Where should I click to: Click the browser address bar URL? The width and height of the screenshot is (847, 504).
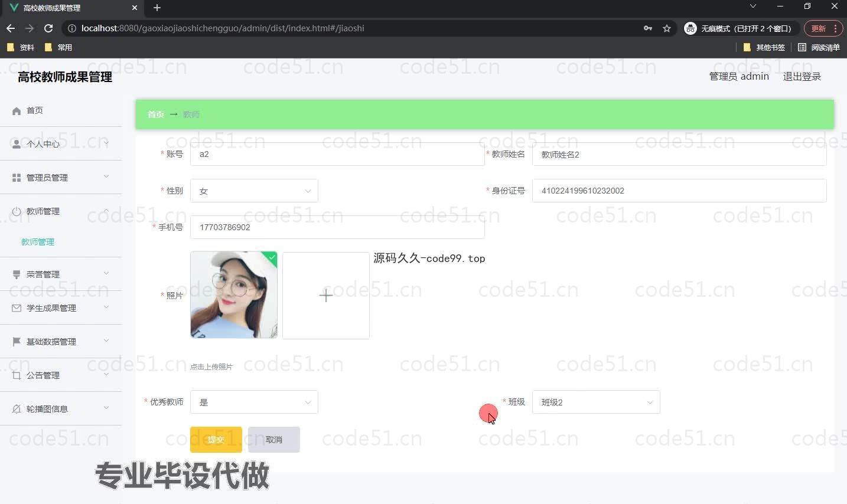point(223,28)
